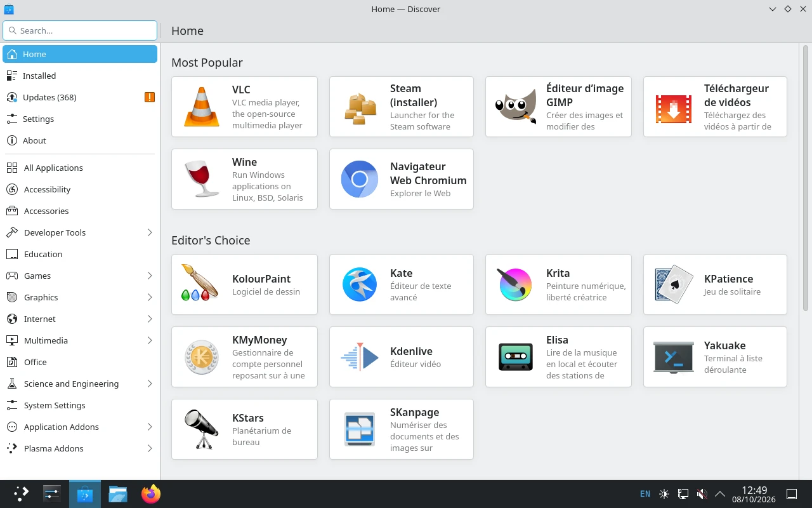The width and height of the screenshot is (812, 508).
Task: Open the EN keyboard layout indicator
Action: click(645, 494)
